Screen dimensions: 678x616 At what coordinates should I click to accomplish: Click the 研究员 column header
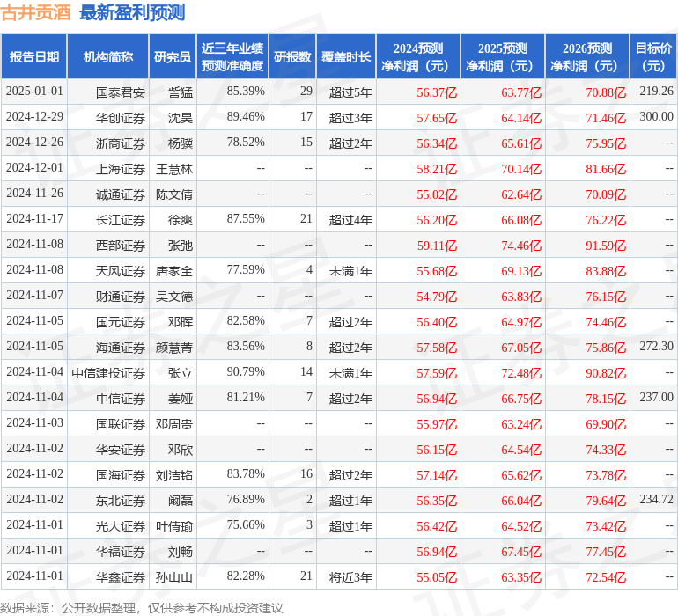click(x=173, y=56)
